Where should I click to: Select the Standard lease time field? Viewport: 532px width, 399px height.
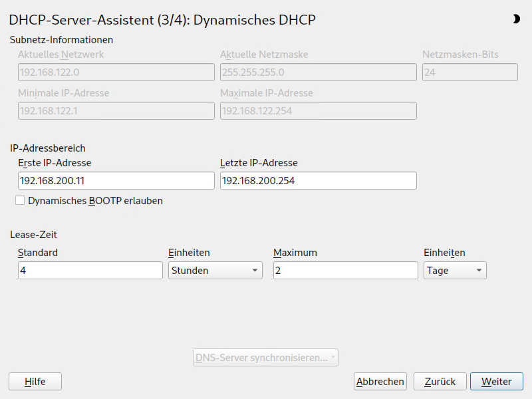(x=90, y=271)
